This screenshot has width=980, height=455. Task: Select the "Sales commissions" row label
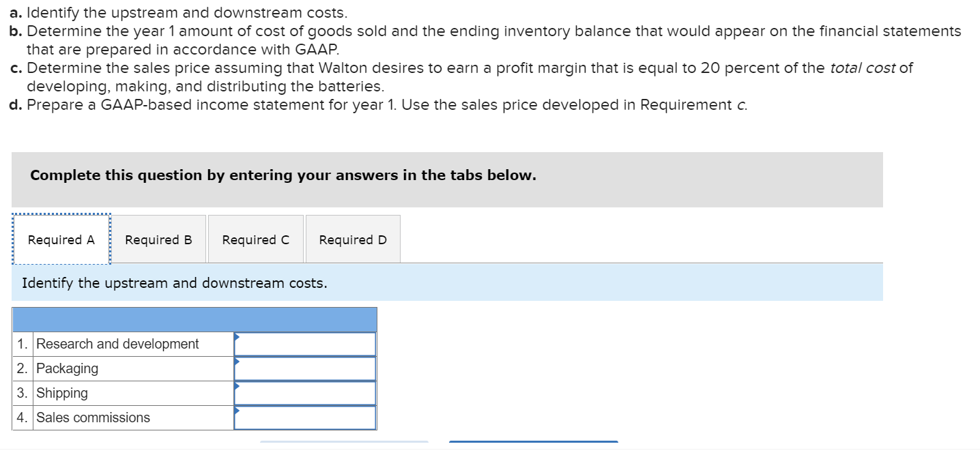tap(93, 417)
